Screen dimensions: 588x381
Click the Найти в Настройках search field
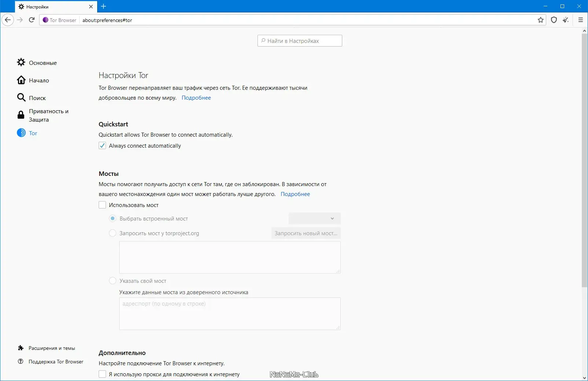300,41
